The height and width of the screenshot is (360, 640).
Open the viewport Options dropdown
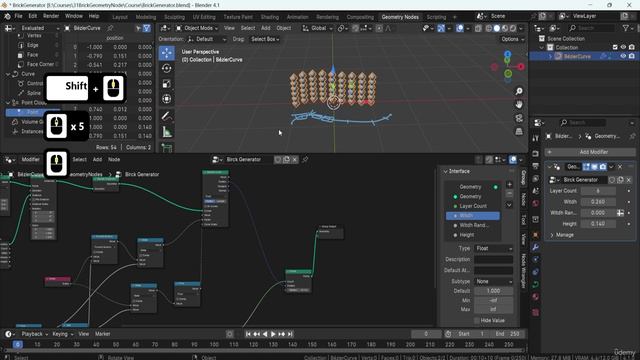coord(512,39)
